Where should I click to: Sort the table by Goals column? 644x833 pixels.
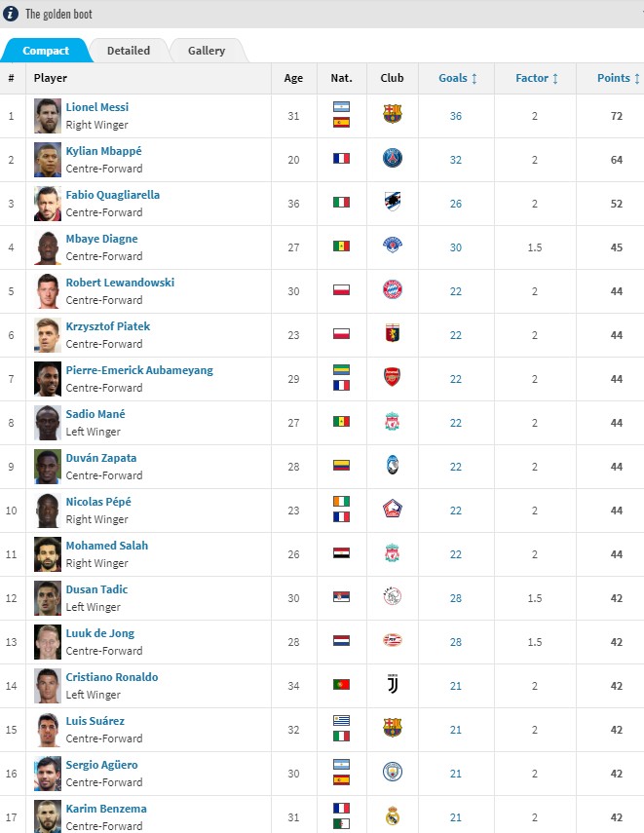pos(458,78)
